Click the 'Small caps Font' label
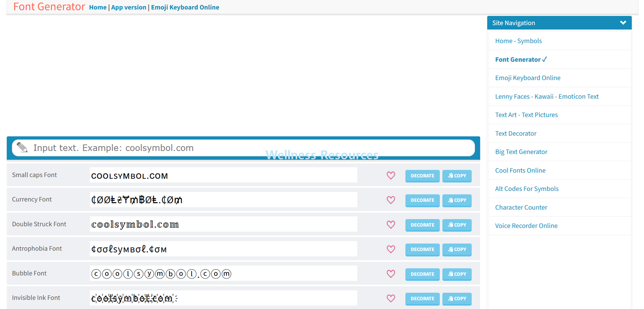Screen dimensions: 644x309 click(x=34, y=175)
